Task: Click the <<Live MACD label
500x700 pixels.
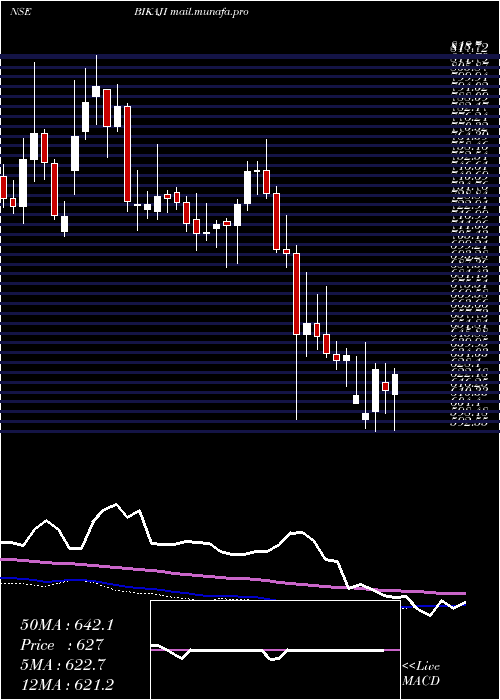Action: click(421, 674)
